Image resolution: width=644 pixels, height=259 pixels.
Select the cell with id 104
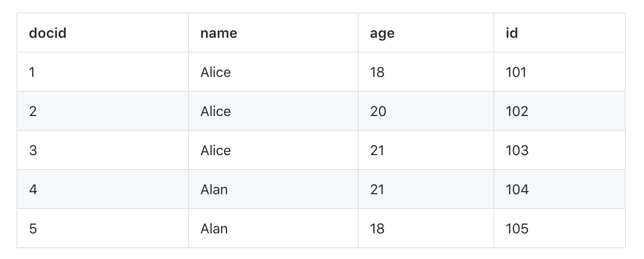point(517,189)
